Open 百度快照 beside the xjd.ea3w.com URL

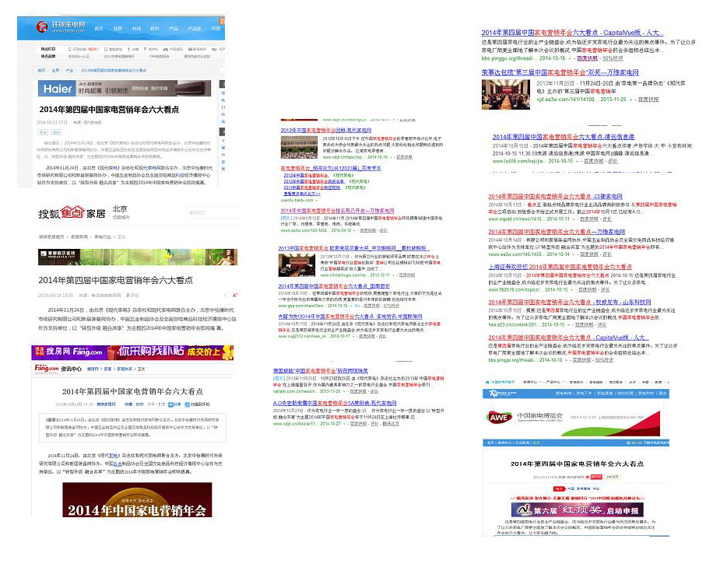point(648,100)
